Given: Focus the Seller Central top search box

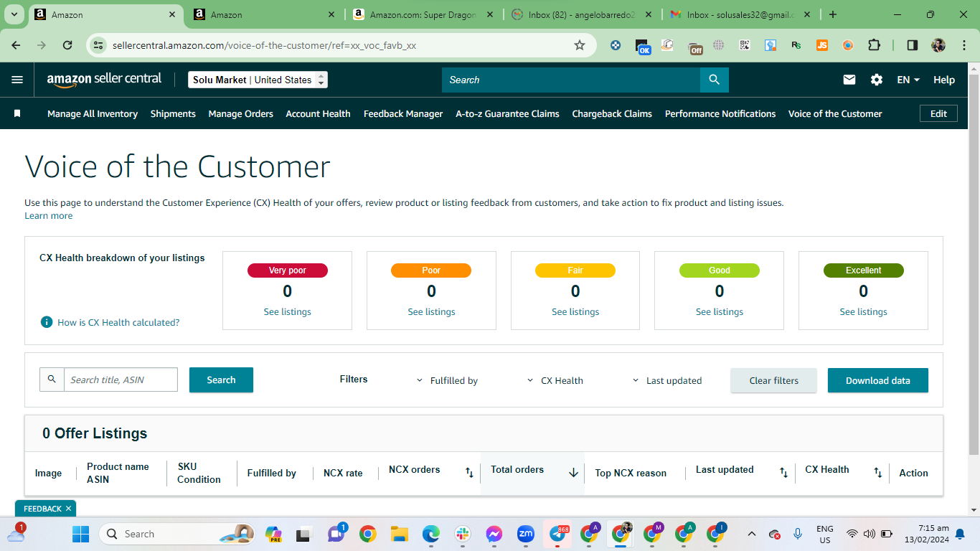Looking at the screenshot, I should [571, 80].
